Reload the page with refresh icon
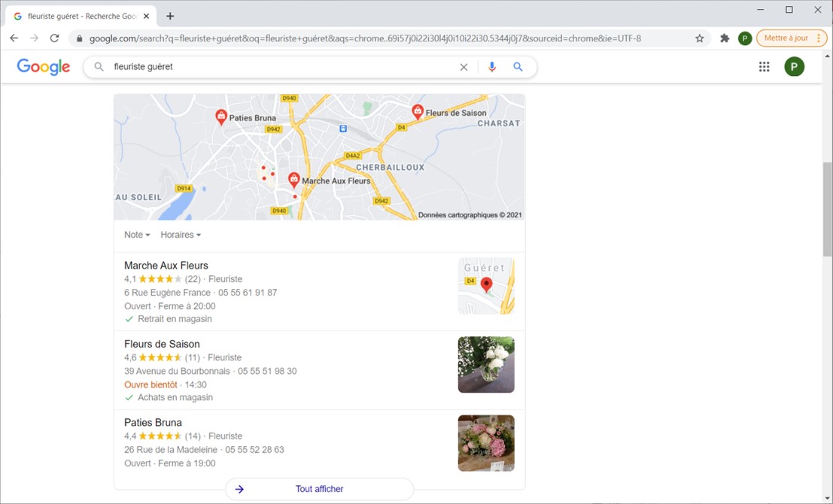The height and width of the screenshot is (504, 833). (x=54, y=38)
